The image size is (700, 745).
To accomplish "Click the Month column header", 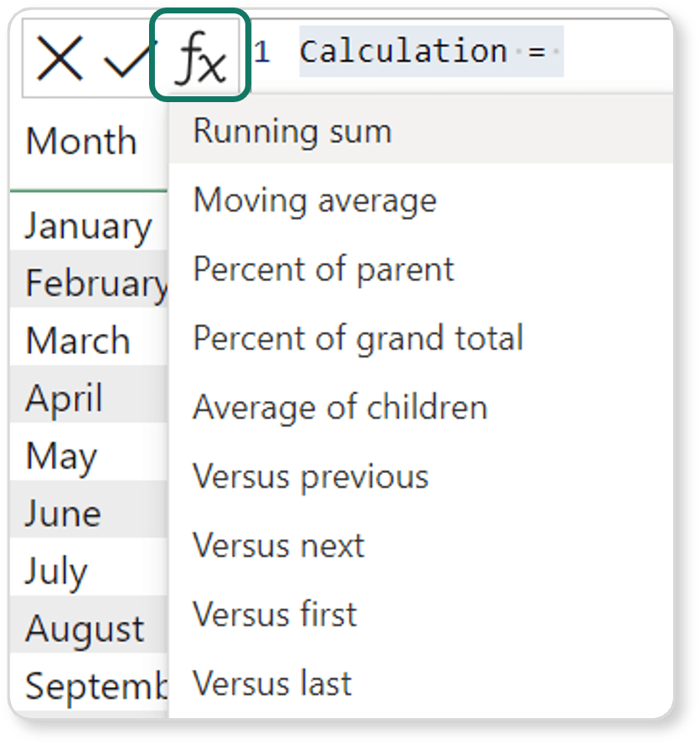I will click(x=81, y=141).
